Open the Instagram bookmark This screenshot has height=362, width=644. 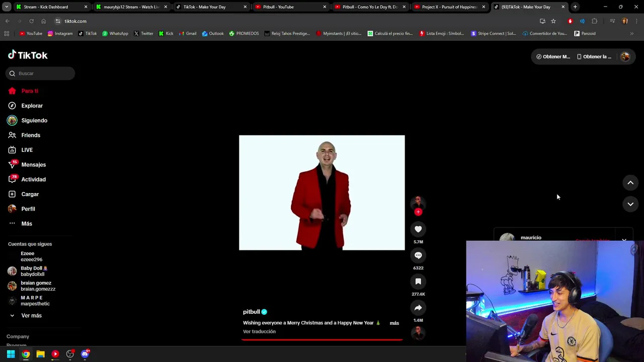[x=60, y=34]
